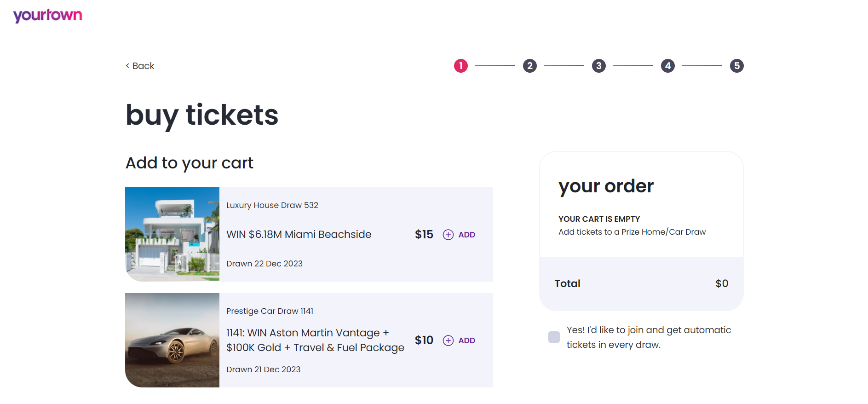Click the Aston Martin Vantage prize title

click(x=315, y=340)
